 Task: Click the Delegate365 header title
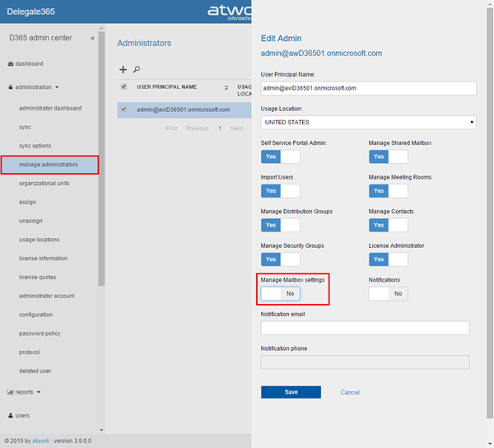31,12
